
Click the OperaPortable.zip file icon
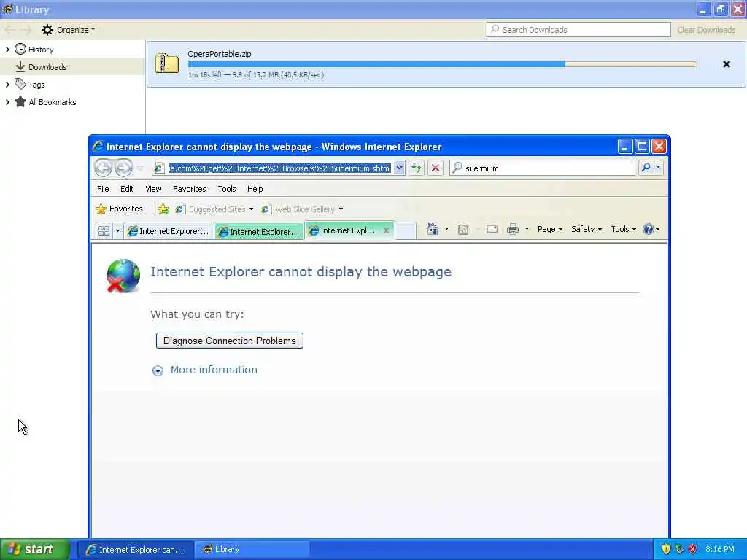(167, 63)
